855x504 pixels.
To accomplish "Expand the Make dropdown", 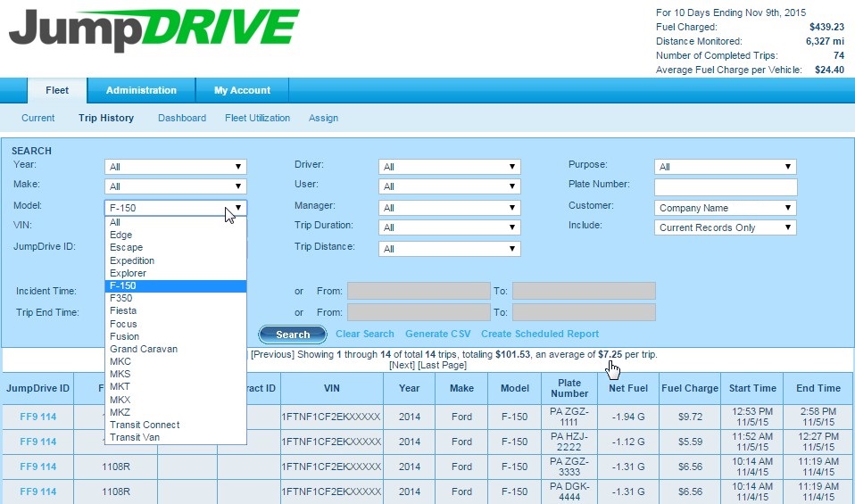I will coord(176,186).
